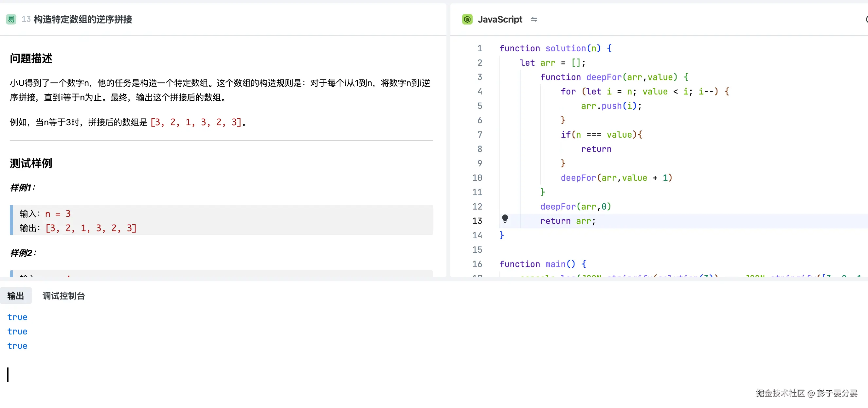Click the Node.js JavaScript language icon
Screen dimensions: 868x408
tap(467, 20)
